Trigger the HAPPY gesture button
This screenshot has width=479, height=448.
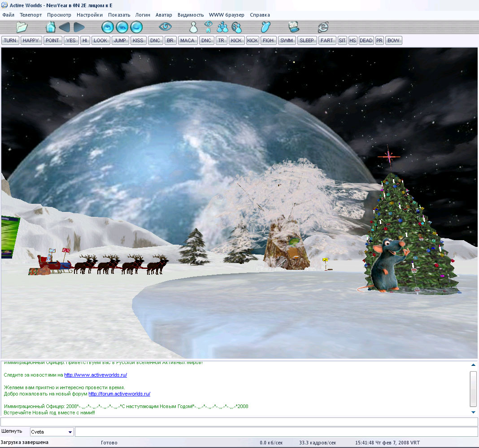pos(31,40)
